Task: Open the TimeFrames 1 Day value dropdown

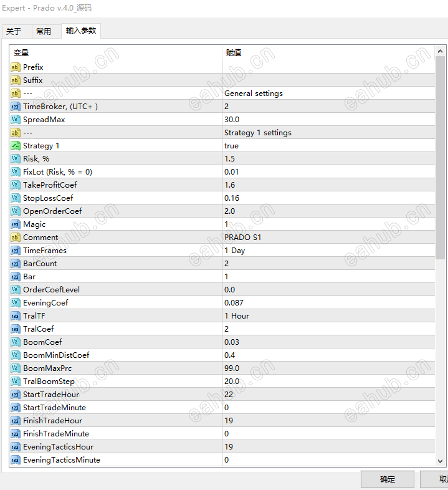Action: tap(328, 251)
